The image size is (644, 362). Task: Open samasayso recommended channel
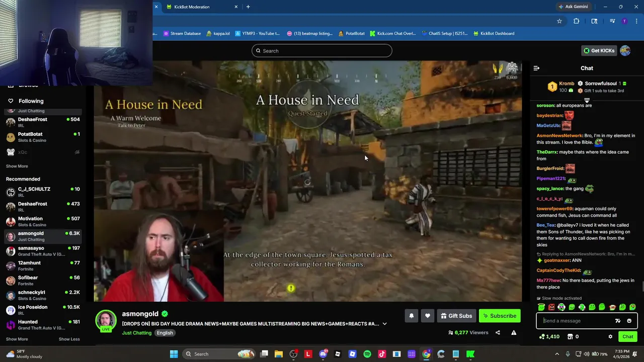tap(43, 251)
